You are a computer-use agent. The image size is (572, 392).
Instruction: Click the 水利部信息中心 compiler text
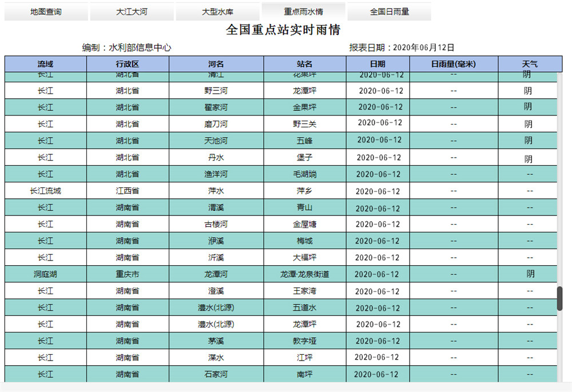[x=140, y=48]
